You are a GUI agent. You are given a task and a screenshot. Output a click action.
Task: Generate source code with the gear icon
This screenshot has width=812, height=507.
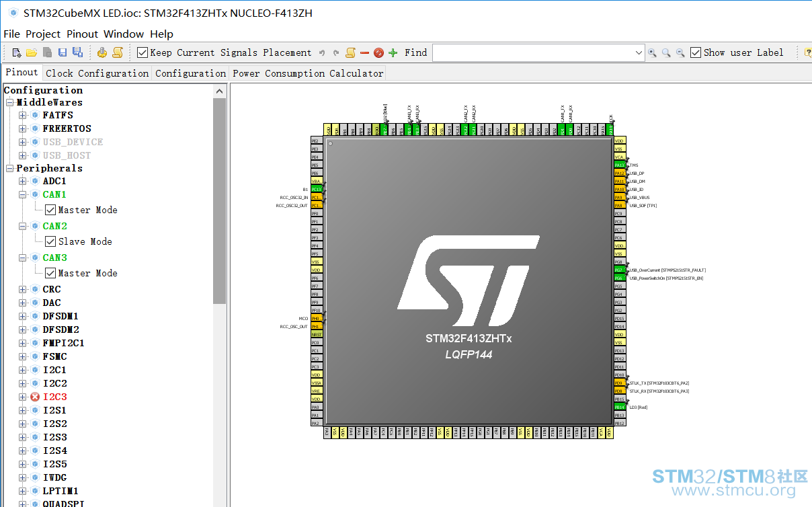click(x=102, y=52)
